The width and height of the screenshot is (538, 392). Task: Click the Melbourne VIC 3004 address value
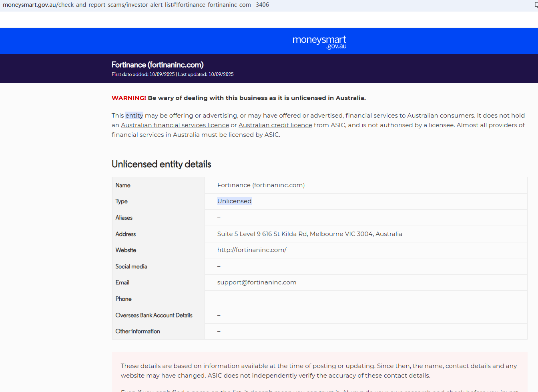click(309, 234)
